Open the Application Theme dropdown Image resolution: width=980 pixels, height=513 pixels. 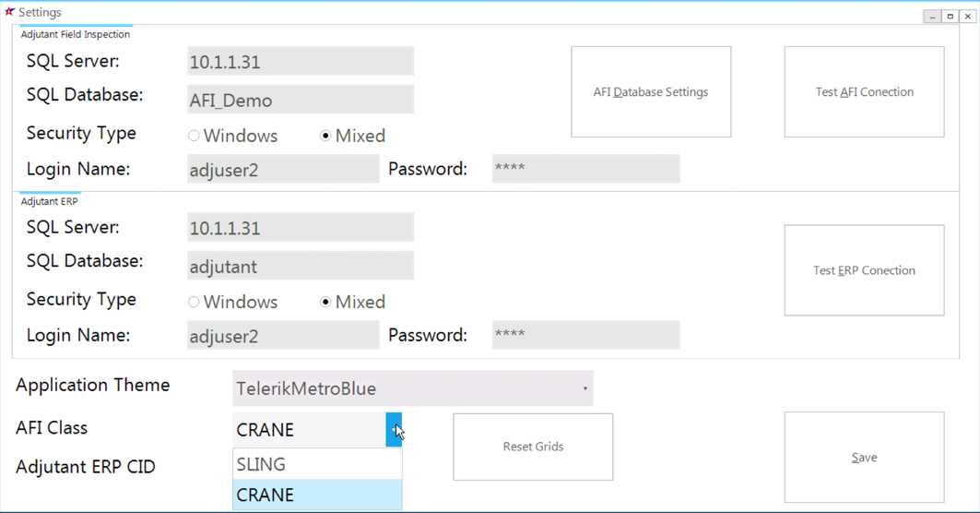click(412, 388)
